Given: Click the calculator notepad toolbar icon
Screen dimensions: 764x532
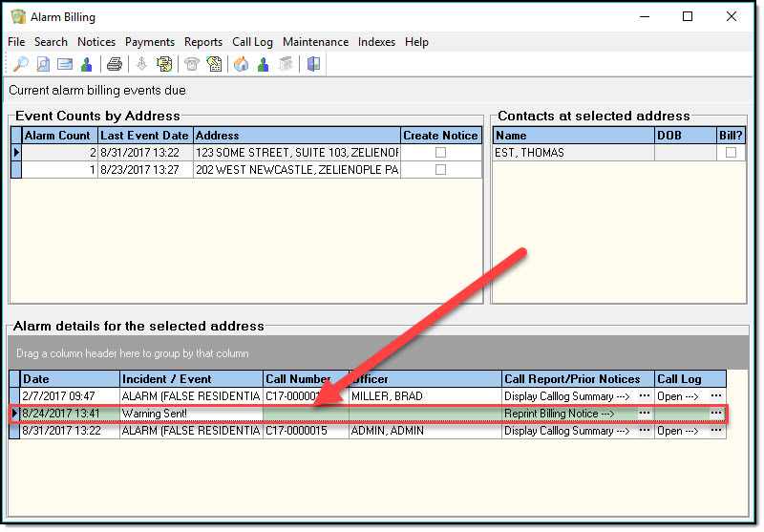Looking at the screenshot, I should click(215, 65).
